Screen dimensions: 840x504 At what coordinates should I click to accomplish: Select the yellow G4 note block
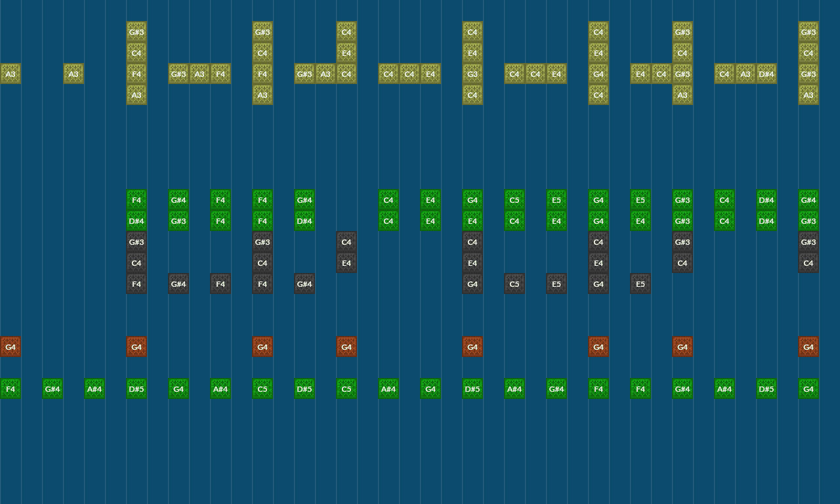598,74
